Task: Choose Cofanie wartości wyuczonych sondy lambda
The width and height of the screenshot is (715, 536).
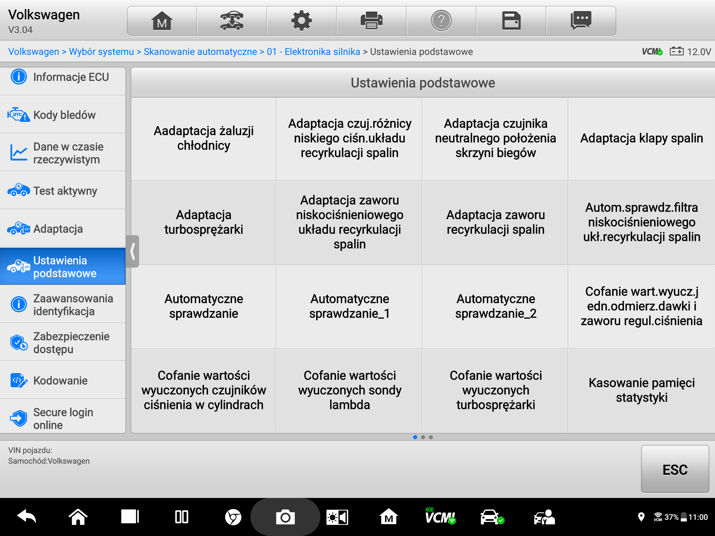Action: coord(349,390)
